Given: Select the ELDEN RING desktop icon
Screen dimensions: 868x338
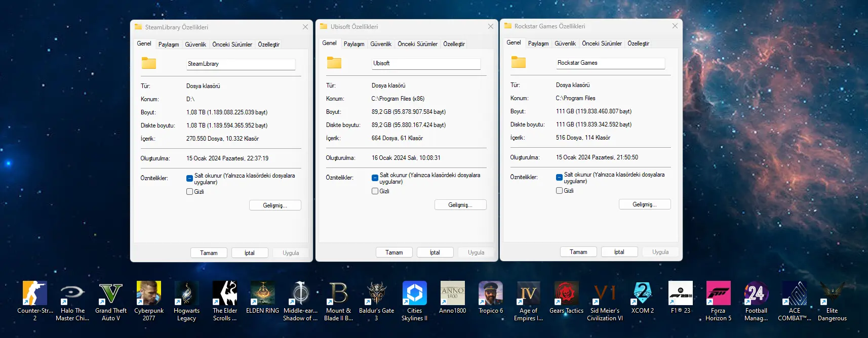Looking at the screenshot, I should pyautogui.click(x=262, y=298).
